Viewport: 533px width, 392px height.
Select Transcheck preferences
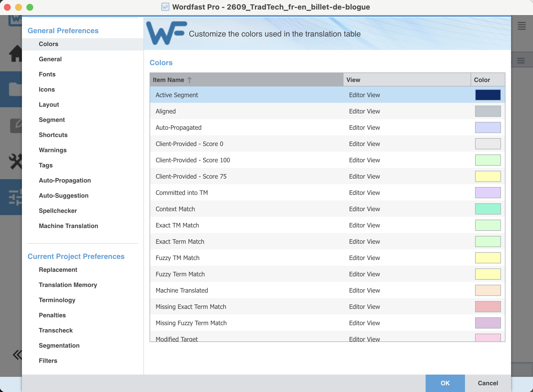[x=56, y=331]
